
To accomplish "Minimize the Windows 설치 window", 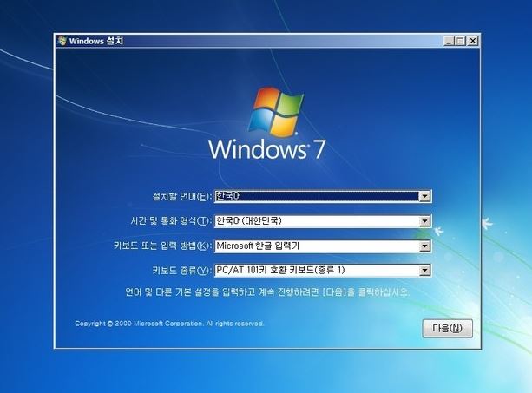I will coord(449,42).
